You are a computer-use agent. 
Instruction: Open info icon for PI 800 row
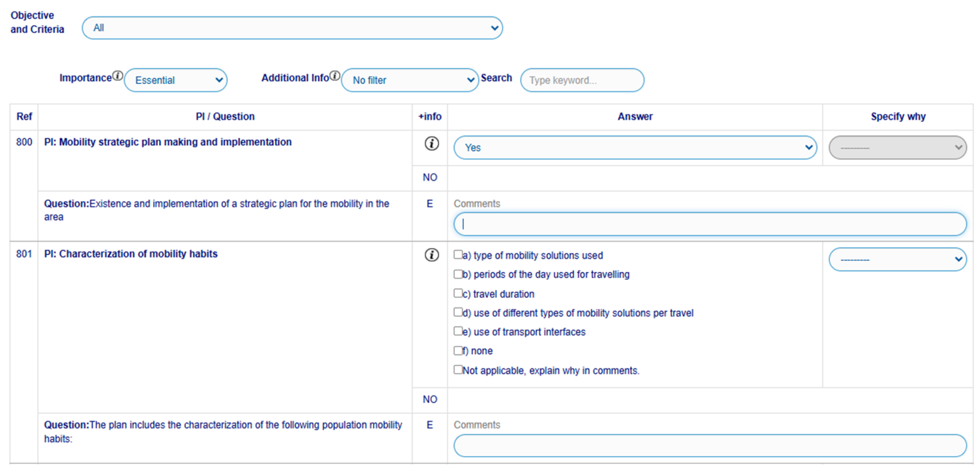click(431, 144)
